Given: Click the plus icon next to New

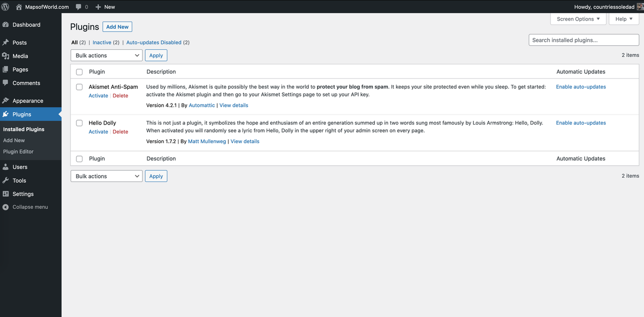Looking at the screenshot, I should pos(98,7).
